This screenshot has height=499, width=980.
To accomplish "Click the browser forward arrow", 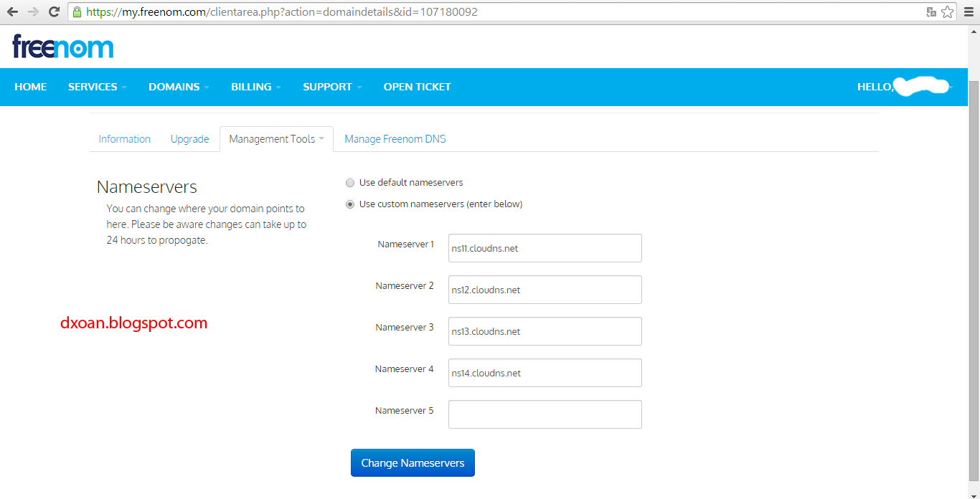I will 33,12.
